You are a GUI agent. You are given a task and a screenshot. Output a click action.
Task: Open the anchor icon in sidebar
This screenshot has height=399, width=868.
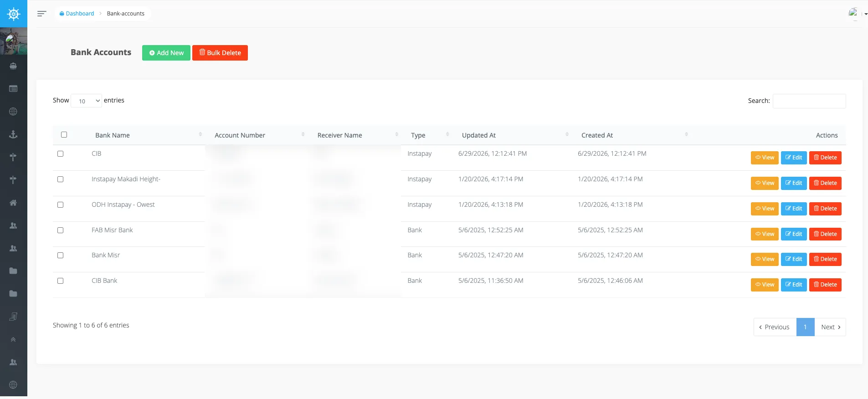click(x=13, y=134)
